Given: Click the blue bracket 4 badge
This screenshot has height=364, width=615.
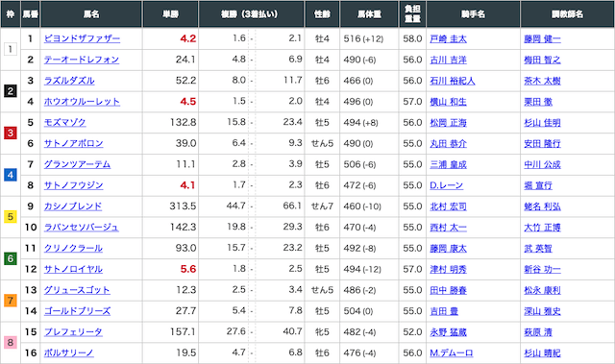Looking at the screenshot, I should [x=11, y=175].
